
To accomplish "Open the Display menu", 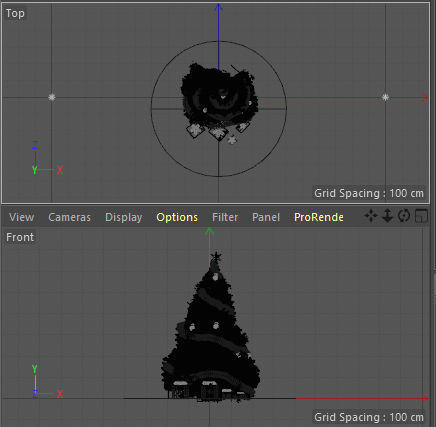I will point(124,217).
